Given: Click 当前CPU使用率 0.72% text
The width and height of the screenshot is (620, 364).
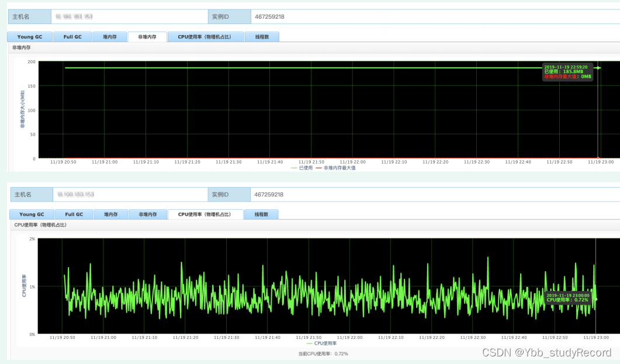Looking at the screenshot, I should [x=323, y=353].
